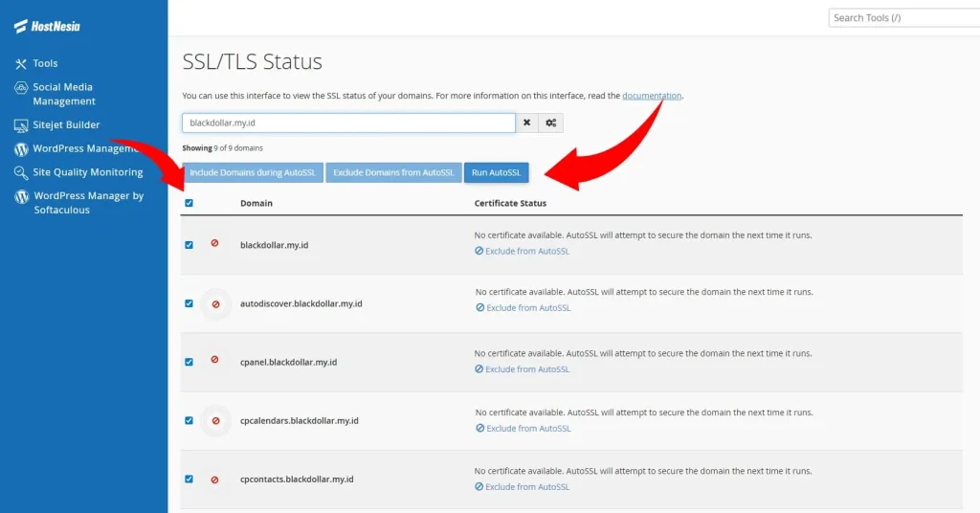Uncheck the autodiscover.blackdollar.my.id checkbox
Viewport: 980px width, 513px height.
click(189, 303)
